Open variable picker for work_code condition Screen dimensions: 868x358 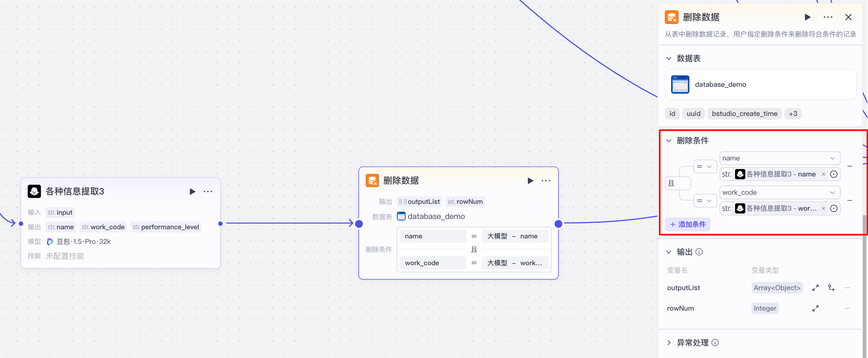[x=834, y=209]
